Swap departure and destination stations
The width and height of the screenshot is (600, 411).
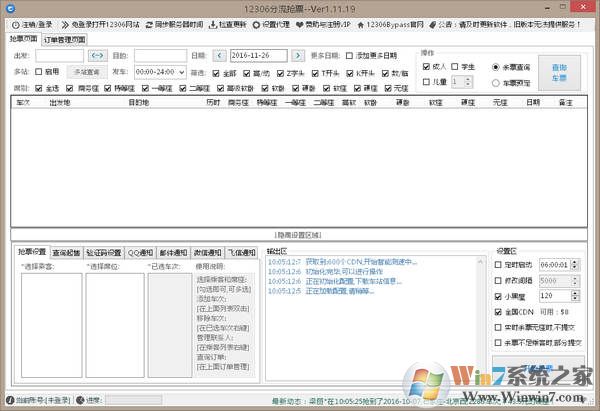[x=97, y=56]
